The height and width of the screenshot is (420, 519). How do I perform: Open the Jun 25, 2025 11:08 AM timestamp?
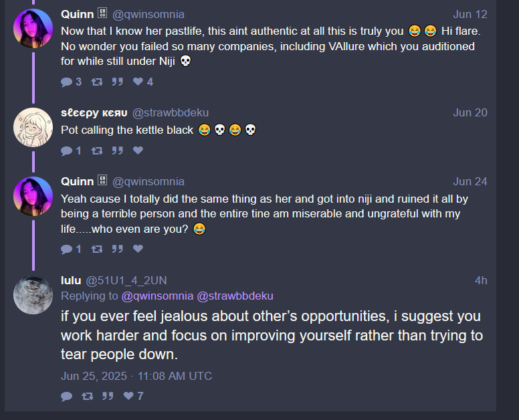tap(136, 376)
